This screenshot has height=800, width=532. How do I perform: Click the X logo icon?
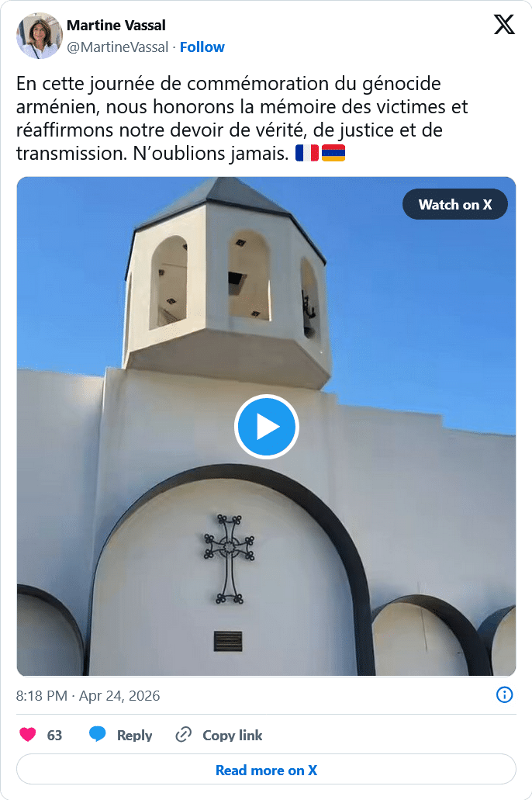pos(504,25)
